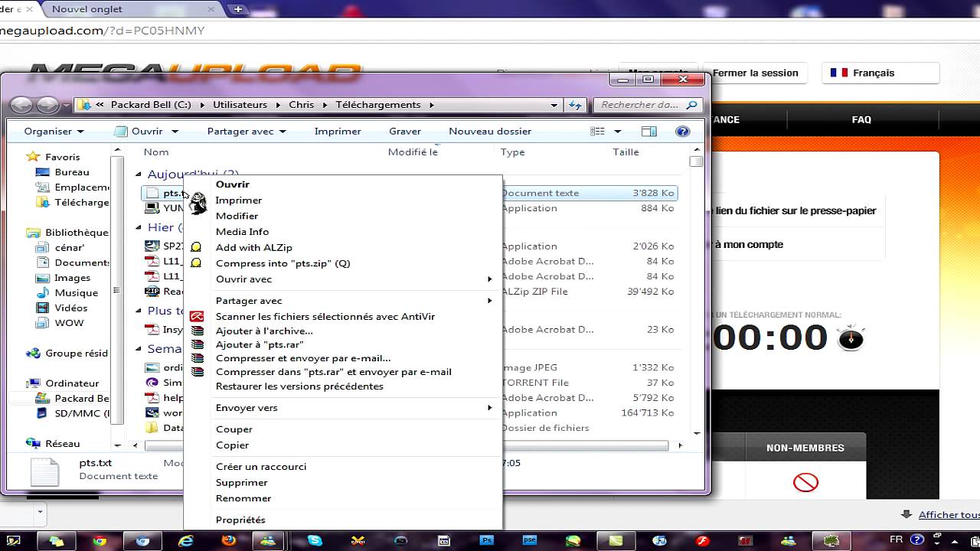Select Copier in the context menu

point(232,445)
